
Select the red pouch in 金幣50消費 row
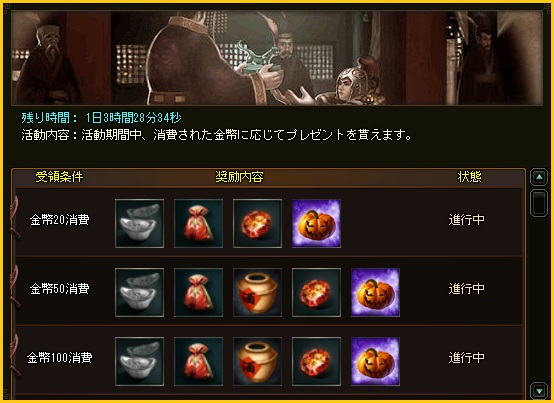pyautogui.click(x=198, y=292)
